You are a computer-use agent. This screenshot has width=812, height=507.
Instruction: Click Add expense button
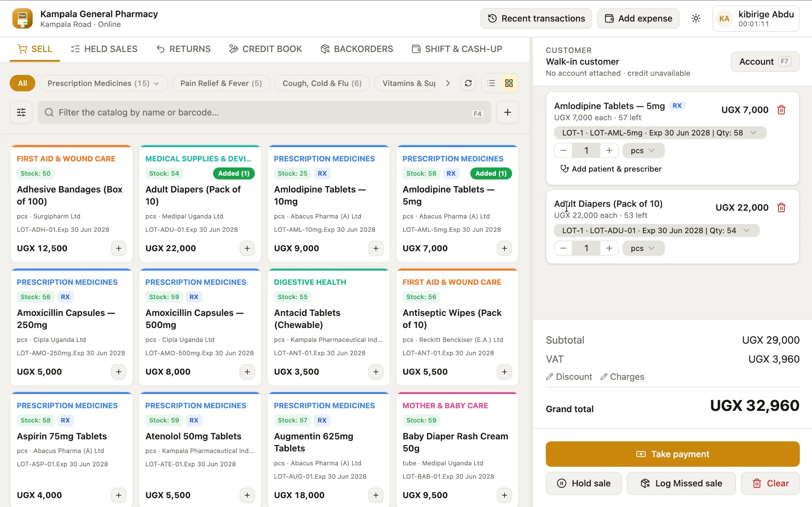coord(638,19)
